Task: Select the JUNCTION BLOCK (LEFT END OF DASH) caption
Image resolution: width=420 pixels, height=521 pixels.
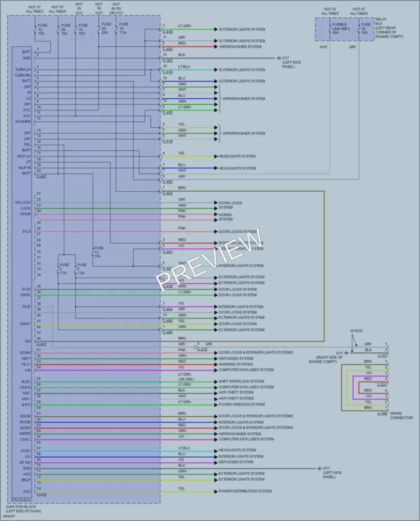Action: coord(23,509)
